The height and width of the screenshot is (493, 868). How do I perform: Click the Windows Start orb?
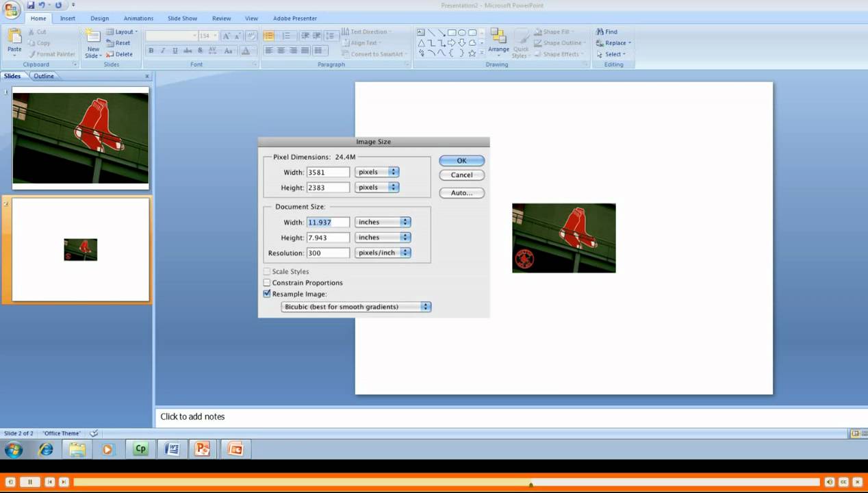(14, 449)
